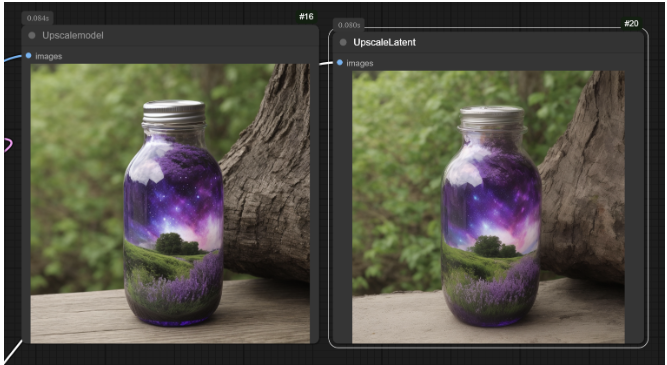Viewport: 667px width, 365px height.
Task: Select the images input port on Upscalemodel
Action: click(x=29, y=56)
